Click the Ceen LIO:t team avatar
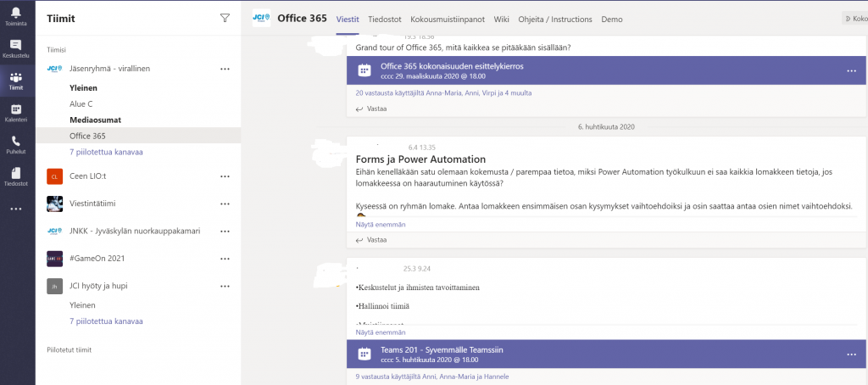868x385 pixels. (x=54, y=176)
